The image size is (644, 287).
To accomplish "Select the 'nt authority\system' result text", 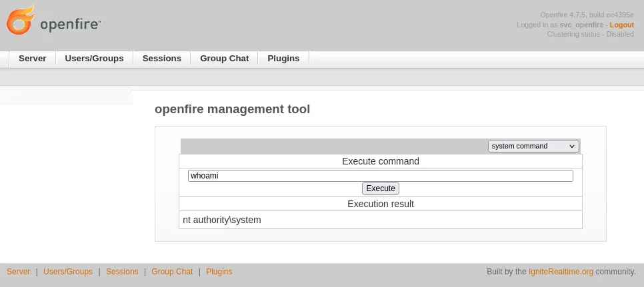I will point(222,220).
